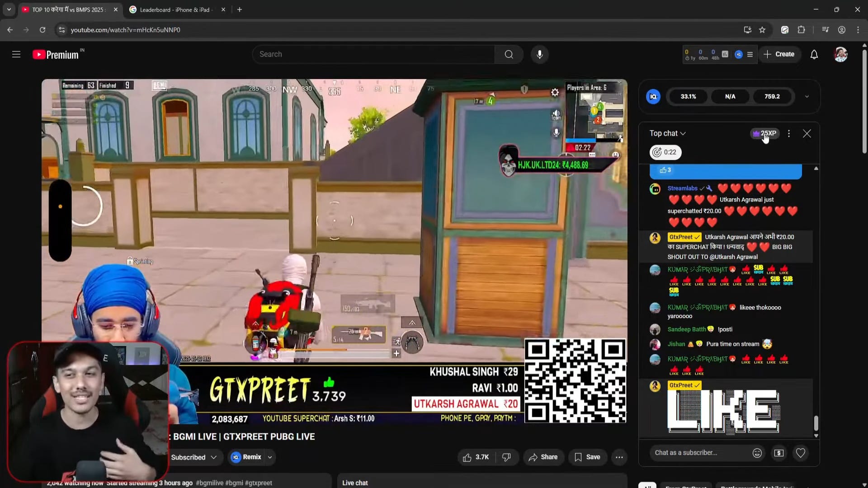Screen dimensions: 868x488
Task: Select the TOP 10 BMPS 2025 tab
Action: click(x=68, y=9)
